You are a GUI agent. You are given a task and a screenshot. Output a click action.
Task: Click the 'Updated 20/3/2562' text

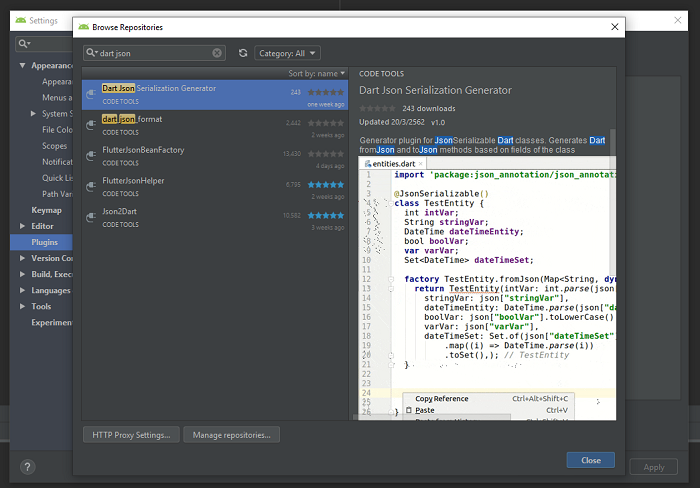tap(392, 122)
